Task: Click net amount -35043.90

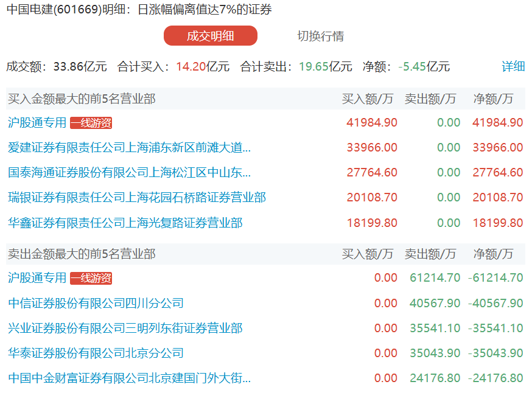Action: pos(495,353)
